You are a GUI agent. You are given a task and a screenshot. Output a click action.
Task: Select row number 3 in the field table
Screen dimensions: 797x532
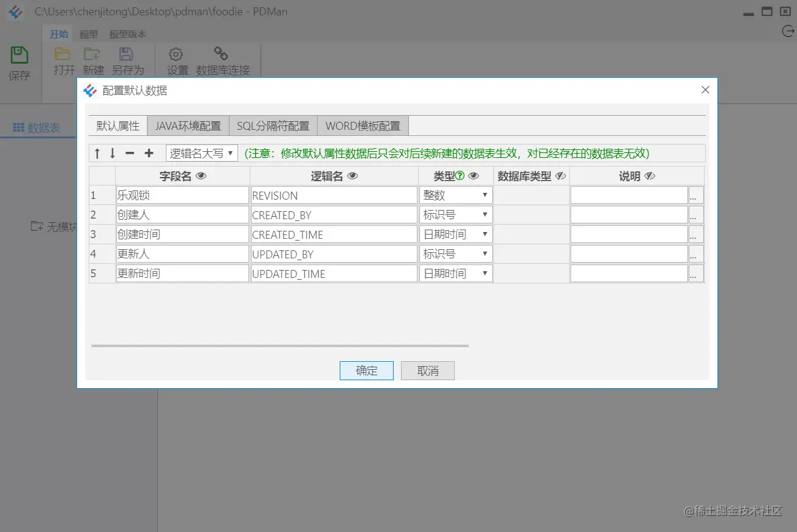pos(102,234)
